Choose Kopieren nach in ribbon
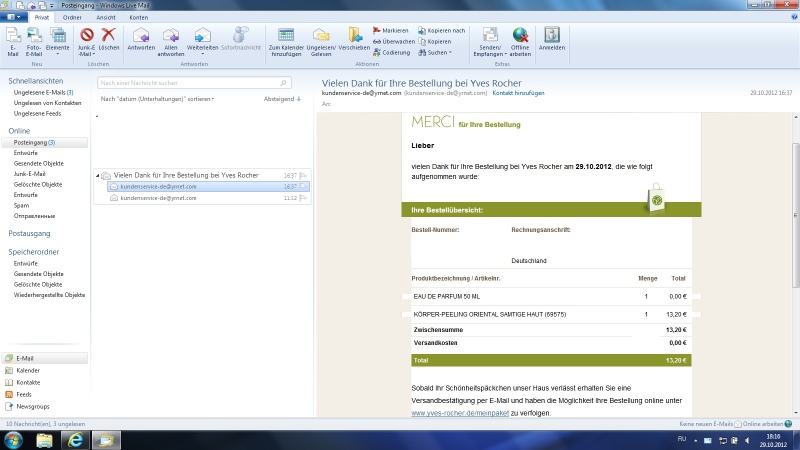 pyautogui.click(x=441, y=31)
